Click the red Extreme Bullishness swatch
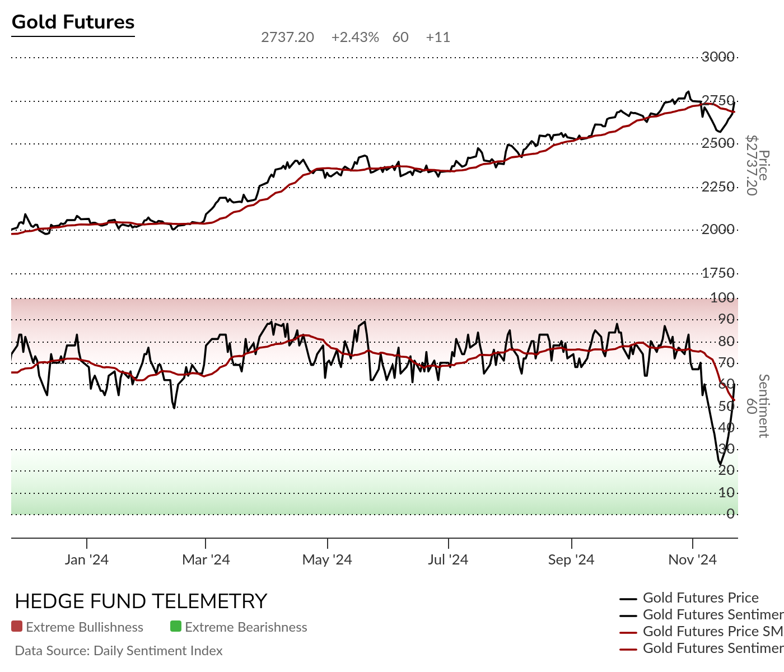 [x=17, y=627]
